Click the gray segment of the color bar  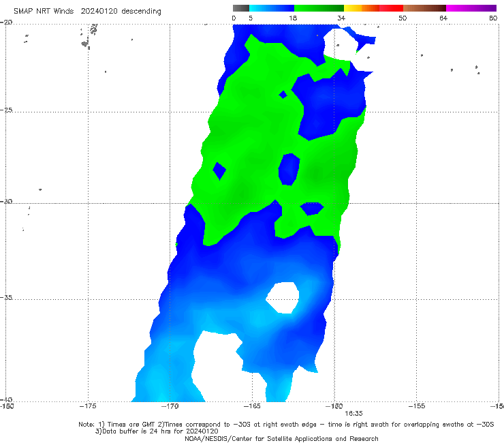click(x=241, y=8)
